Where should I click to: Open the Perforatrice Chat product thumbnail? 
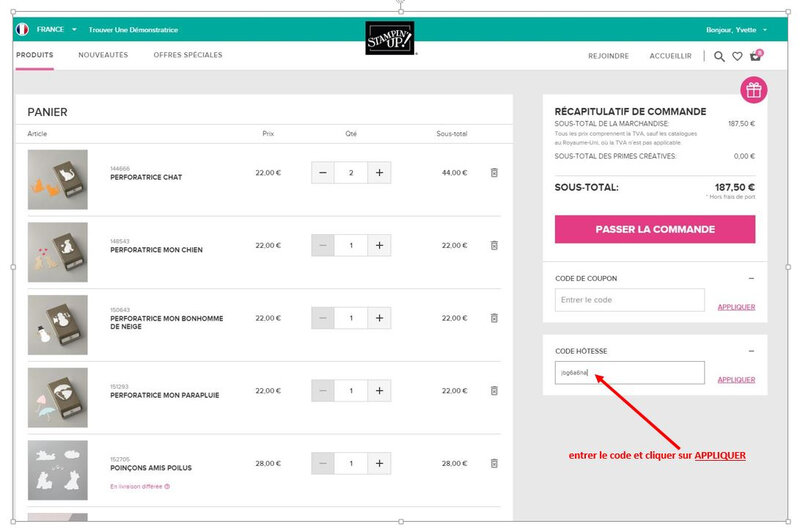click(58, 180)
